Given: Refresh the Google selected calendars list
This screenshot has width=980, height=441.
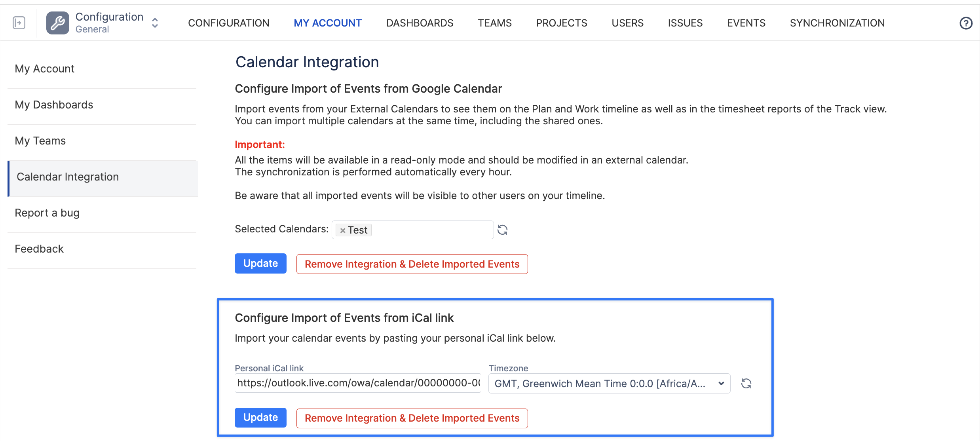Looking at the screenshot, I should [502, 230].
